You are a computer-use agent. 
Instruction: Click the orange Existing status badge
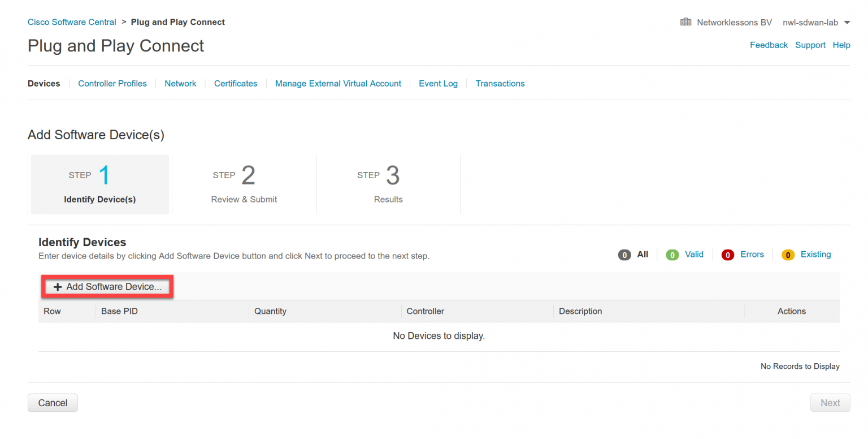coord(788,255)
